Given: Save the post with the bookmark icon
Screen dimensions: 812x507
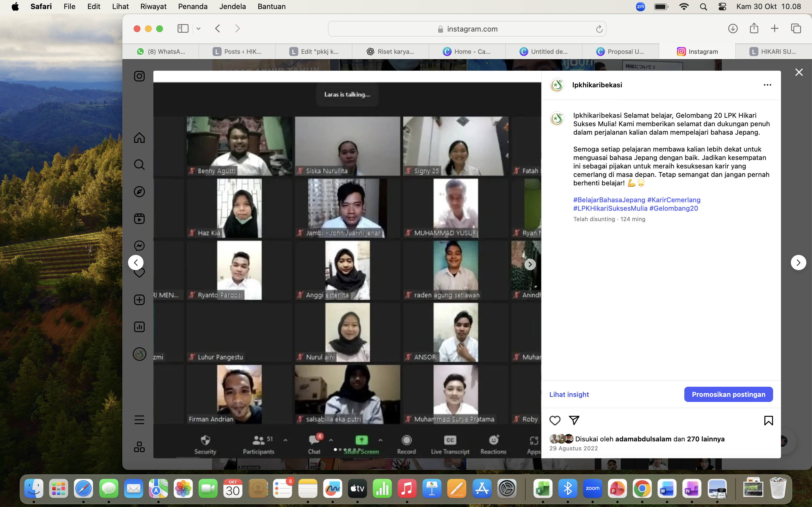Looking at the screenshot, I should tap(768, 421).
